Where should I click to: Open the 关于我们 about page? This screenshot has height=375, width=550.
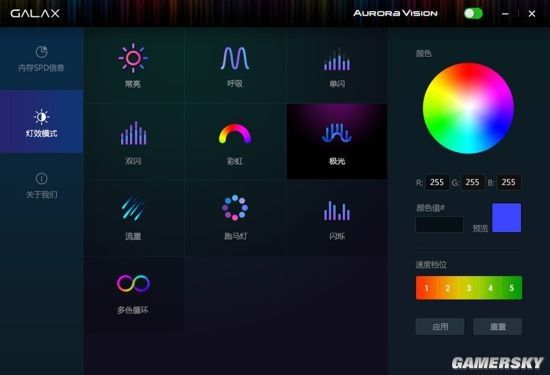pos(41,185)
